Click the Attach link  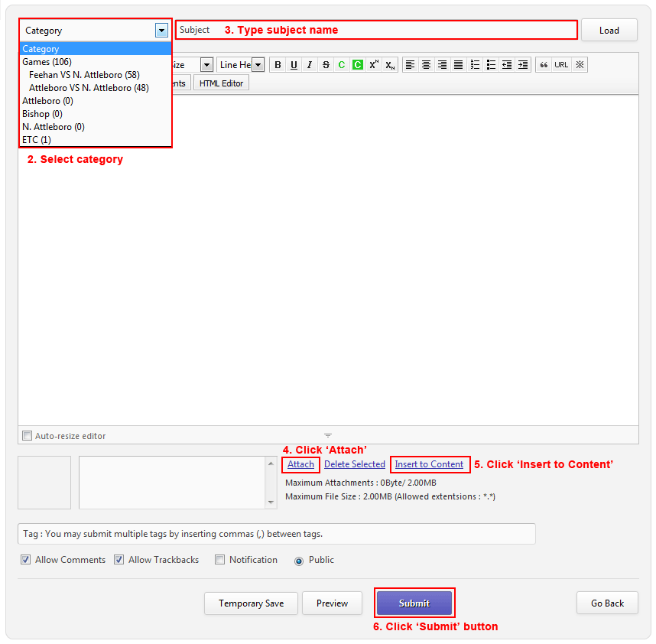click(x=300, y=464)
